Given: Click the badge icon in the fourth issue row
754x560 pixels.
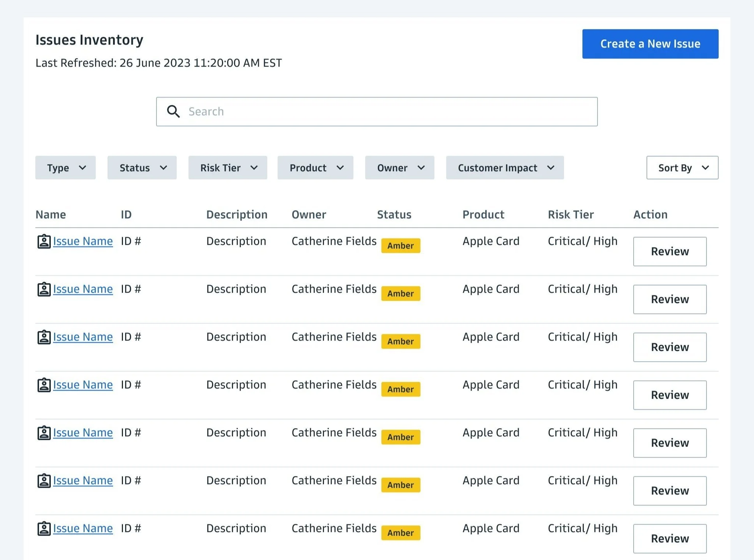Looking at the screenshot, I should 44,385.
